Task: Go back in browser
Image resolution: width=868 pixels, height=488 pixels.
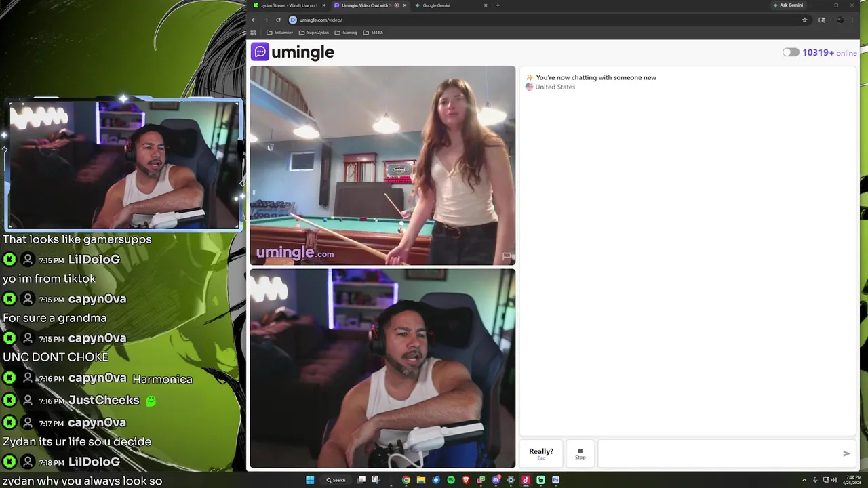Action: pos(254,20)
